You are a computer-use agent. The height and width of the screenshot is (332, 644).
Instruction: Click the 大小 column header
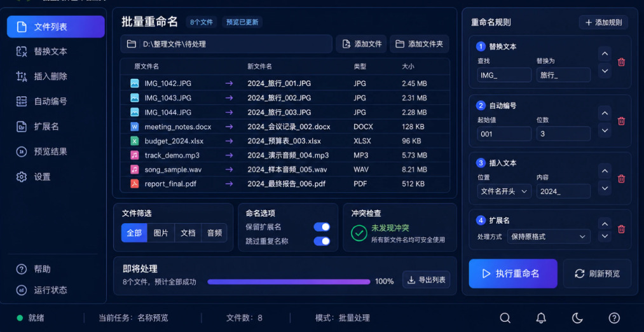pos(408,67)
